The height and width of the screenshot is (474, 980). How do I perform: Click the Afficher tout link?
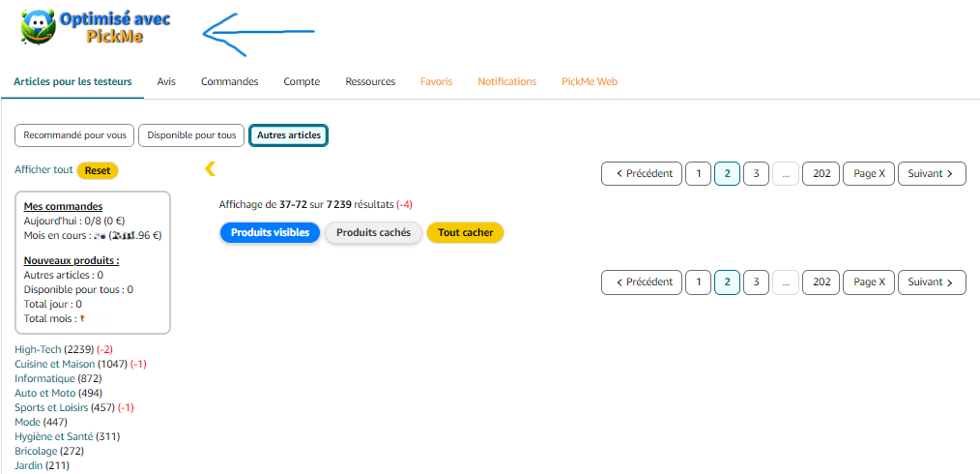[43, 170]
